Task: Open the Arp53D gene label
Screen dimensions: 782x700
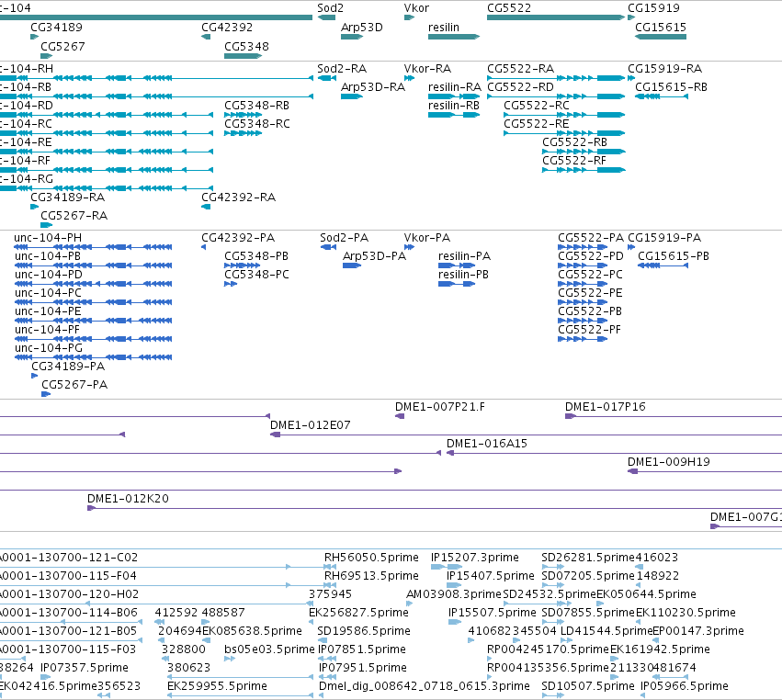Action: [x=361, y=28]
